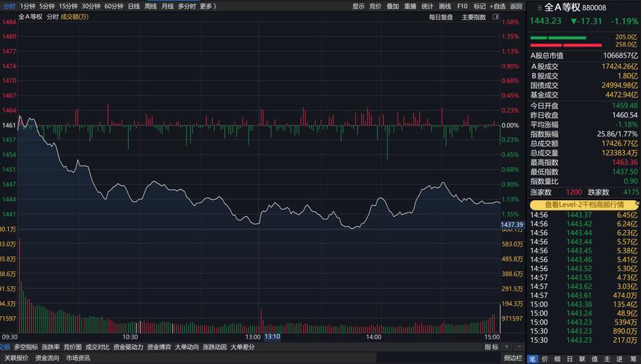Screen dimensions: 641x364
Task: Click 统计 statistics in the toolbar
Action: pos(427,6)
